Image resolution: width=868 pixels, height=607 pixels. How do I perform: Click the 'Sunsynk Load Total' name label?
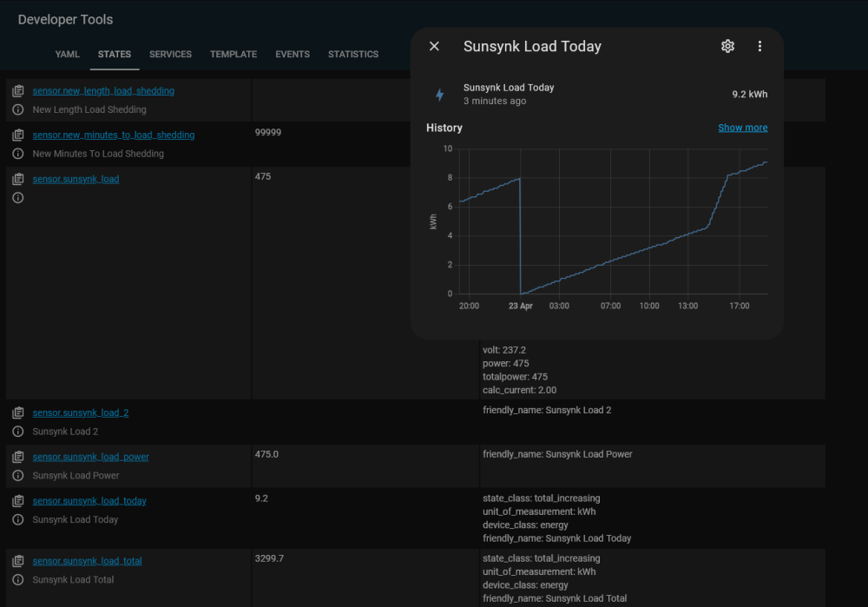point(73,580)
